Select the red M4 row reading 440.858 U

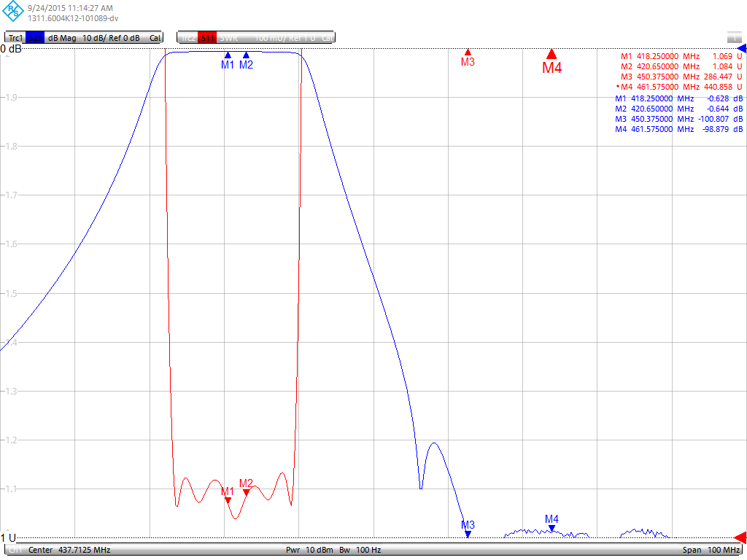(x=679, y=87)
